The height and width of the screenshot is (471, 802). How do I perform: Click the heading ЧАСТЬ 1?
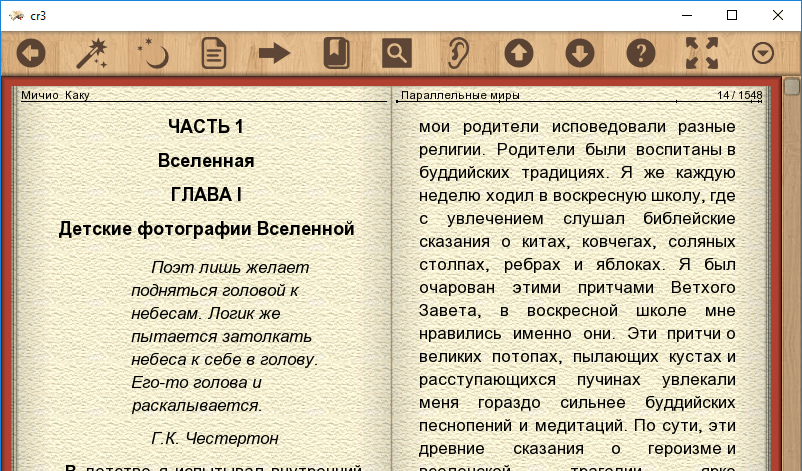[x=206, y=127]
